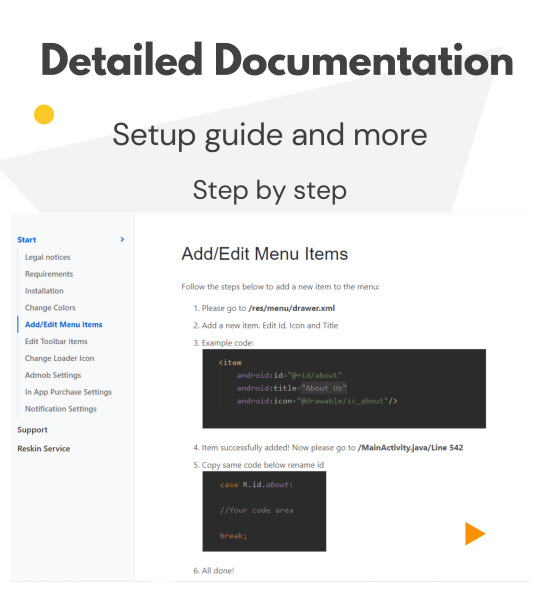Screen dimensions: 540x610
Task: Expand the Start section chevron
Action: coord(122,239)
